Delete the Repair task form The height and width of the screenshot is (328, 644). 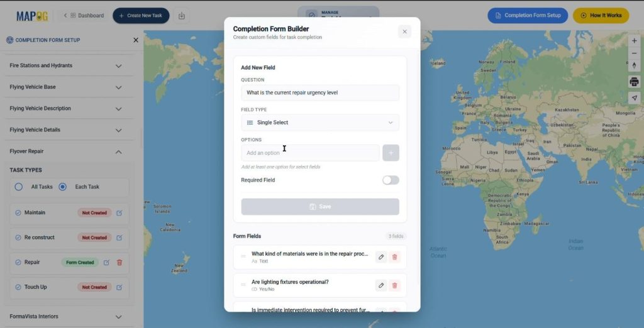click(x=119, y=262)
